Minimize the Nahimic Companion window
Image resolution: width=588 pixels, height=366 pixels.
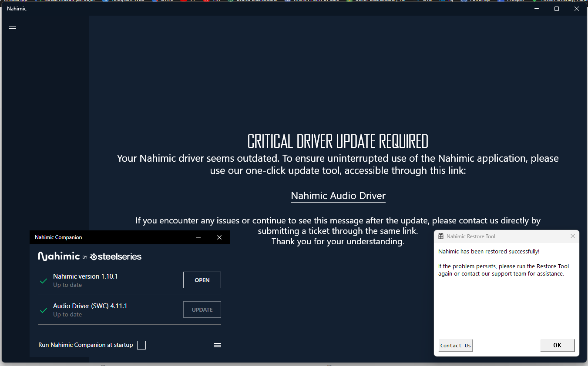click(198, 237)
